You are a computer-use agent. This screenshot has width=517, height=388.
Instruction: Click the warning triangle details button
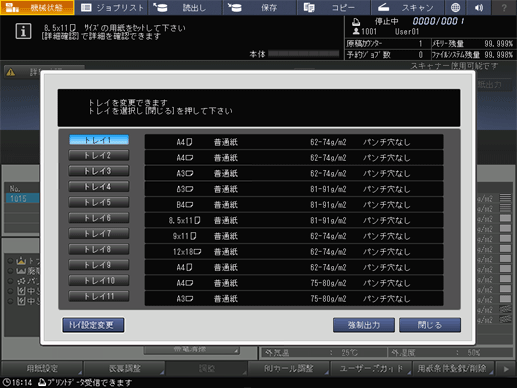click(x=43, y=72)
